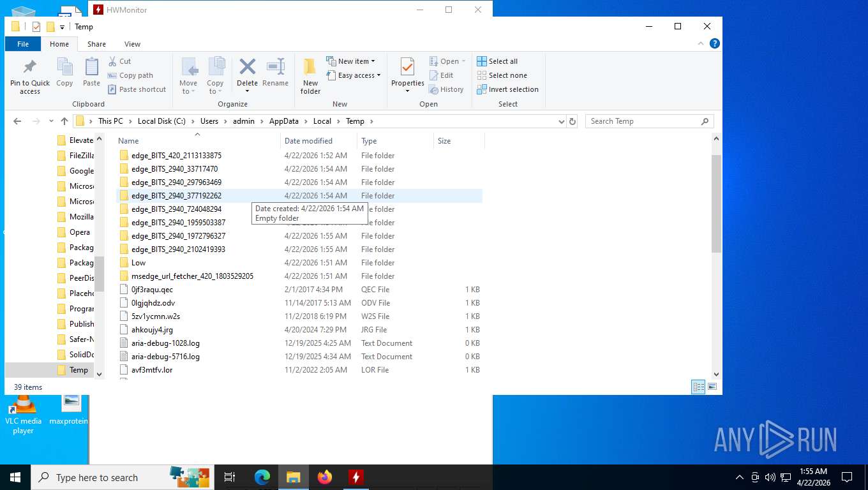Select Temp in navigation pane
Image resolution: width=868 pixels, height=490 pixels.
coord(75,370)
